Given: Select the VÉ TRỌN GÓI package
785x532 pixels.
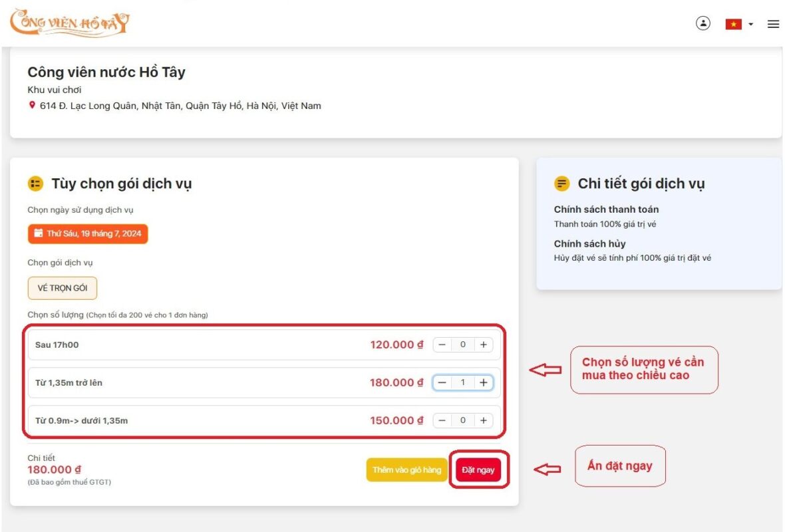Looking at the screenshot, I should [63, 289].
